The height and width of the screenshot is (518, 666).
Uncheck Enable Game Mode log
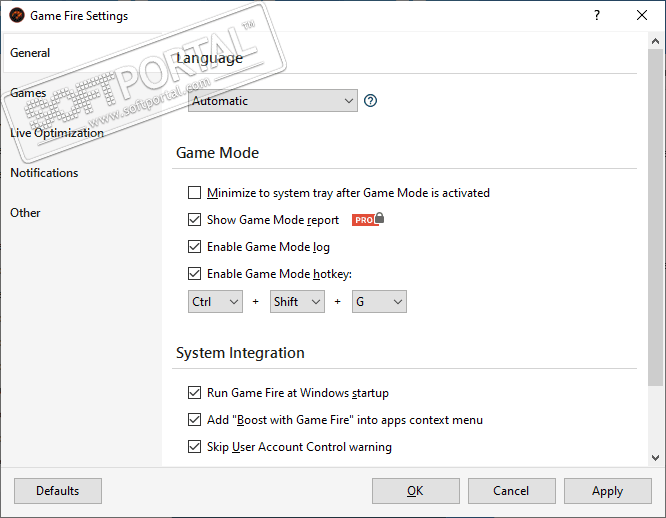pos(195,247)
